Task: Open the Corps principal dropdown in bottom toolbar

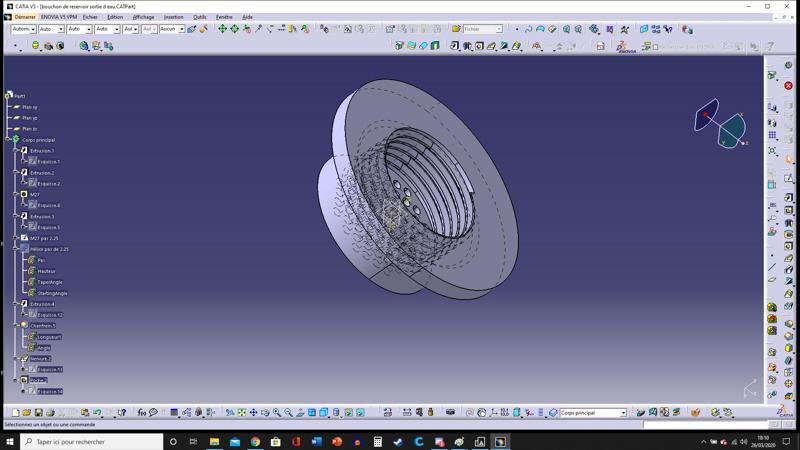Action: pos(623,413)
